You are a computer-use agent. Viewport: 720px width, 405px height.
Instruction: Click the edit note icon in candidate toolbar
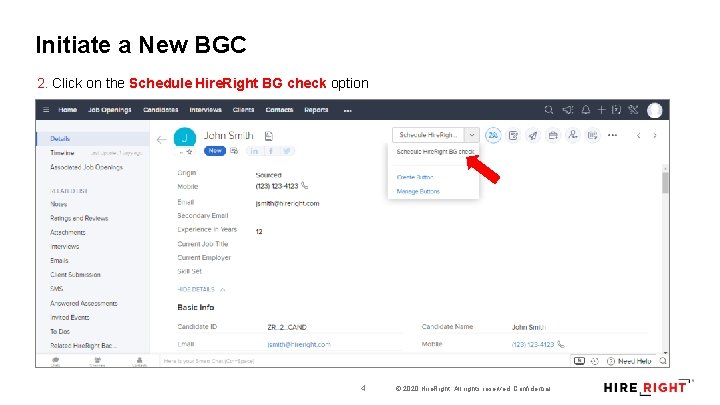(513, 135)
